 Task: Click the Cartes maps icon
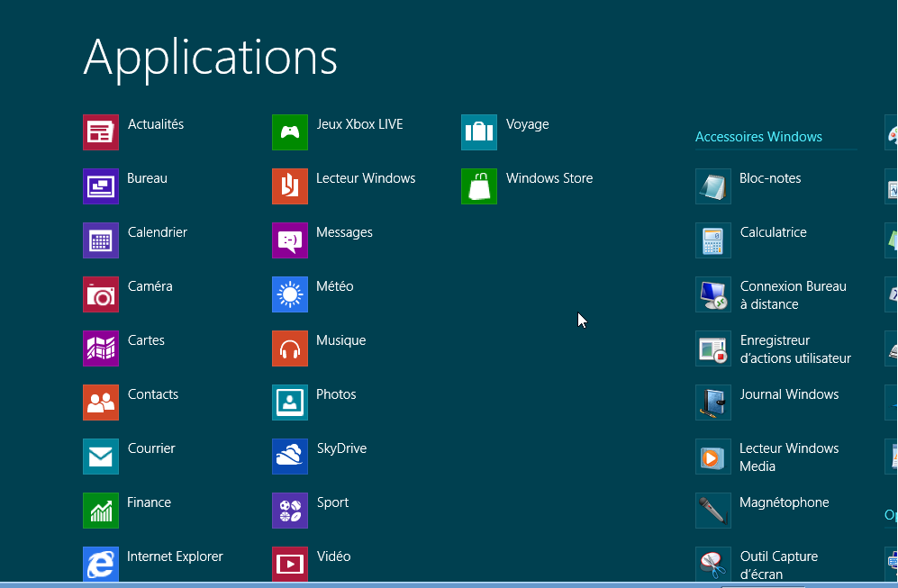(100, 348)
